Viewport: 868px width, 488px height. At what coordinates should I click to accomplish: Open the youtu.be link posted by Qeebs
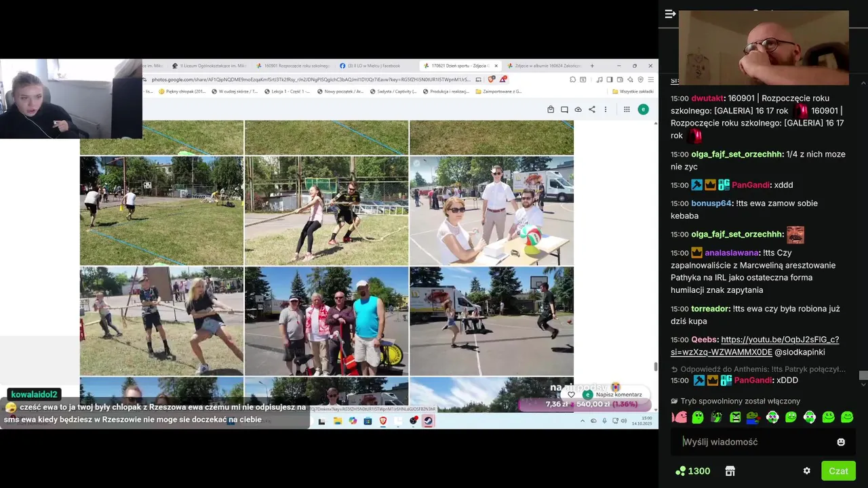coord(755,346)
